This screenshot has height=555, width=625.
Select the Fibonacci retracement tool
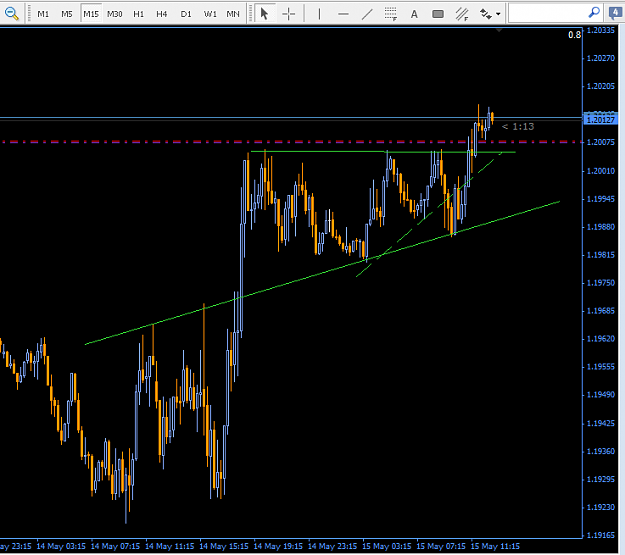[391, 14]
